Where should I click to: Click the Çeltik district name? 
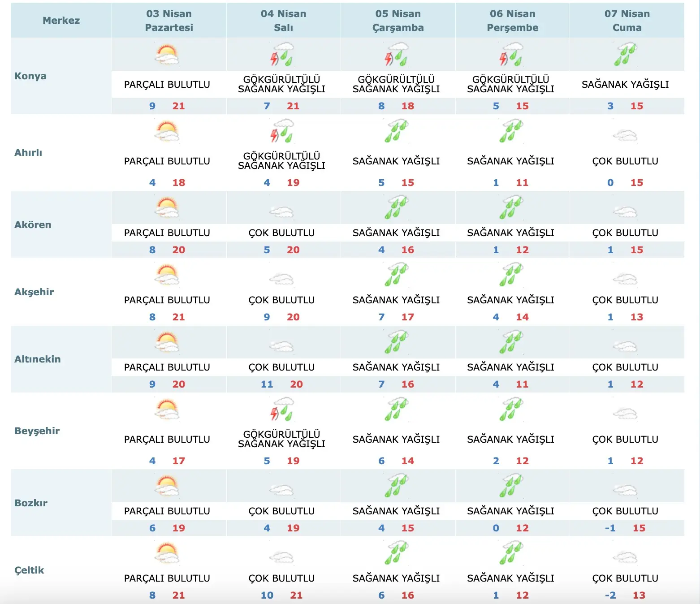(29, 570)
